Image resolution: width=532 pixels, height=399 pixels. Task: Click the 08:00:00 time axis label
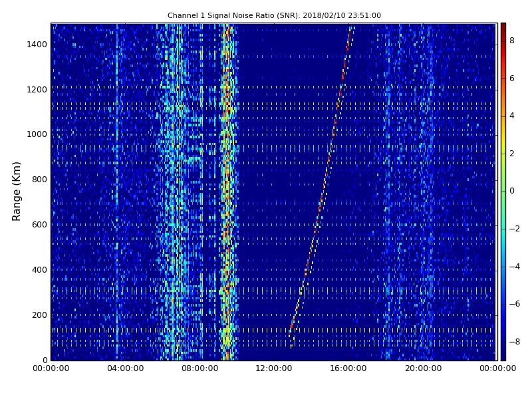tap(200, 368)
